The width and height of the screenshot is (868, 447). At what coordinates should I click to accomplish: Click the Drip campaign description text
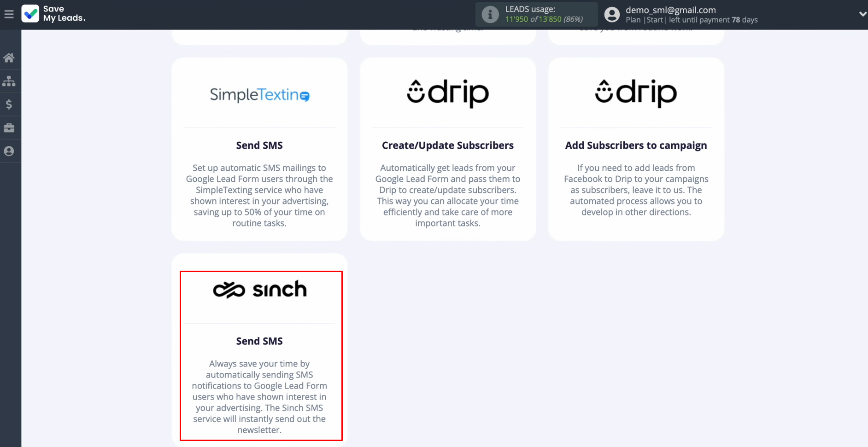point(636,190)
